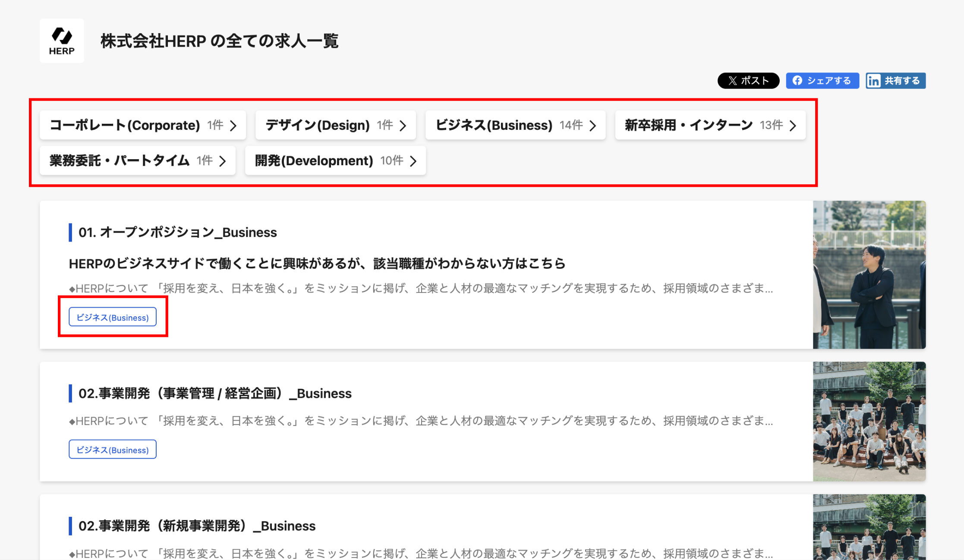964x560 pixels.
Task: Click the Facebook share button
Action: (822, 81)
